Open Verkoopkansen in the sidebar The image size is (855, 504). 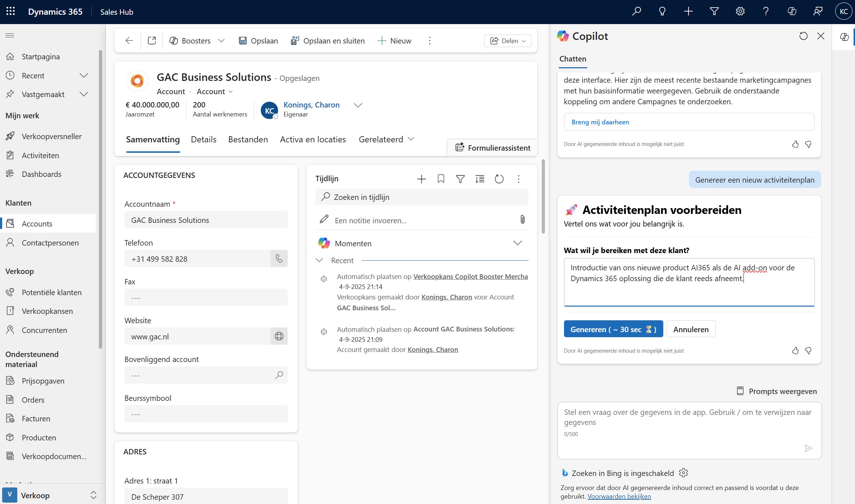coord(47,311)
